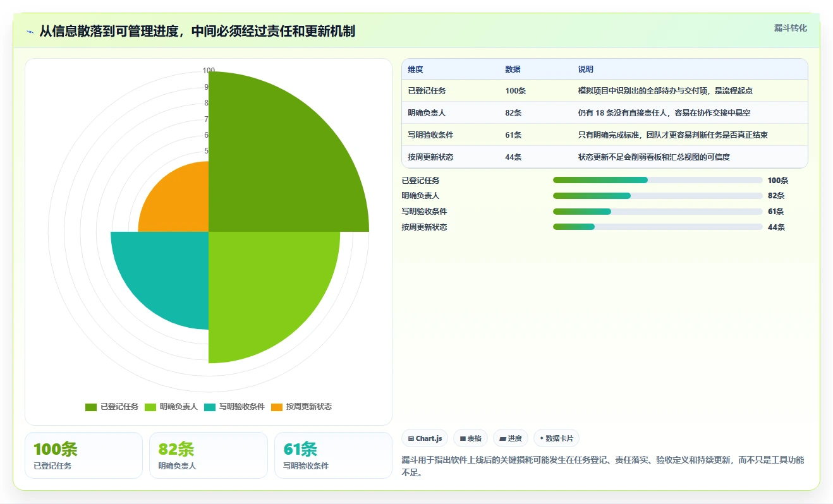Click the 100条 label beside progress bar
The image size is (833, 504).
coord(778,181)
